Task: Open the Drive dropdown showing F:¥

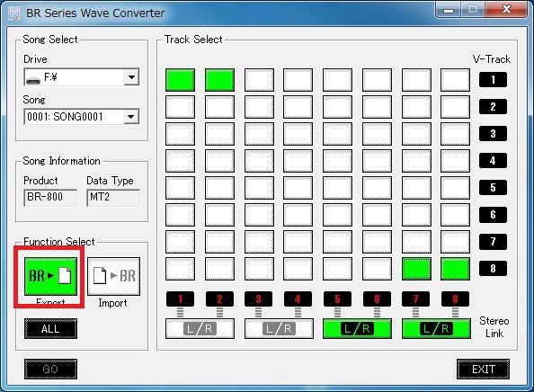Action: 82,77
